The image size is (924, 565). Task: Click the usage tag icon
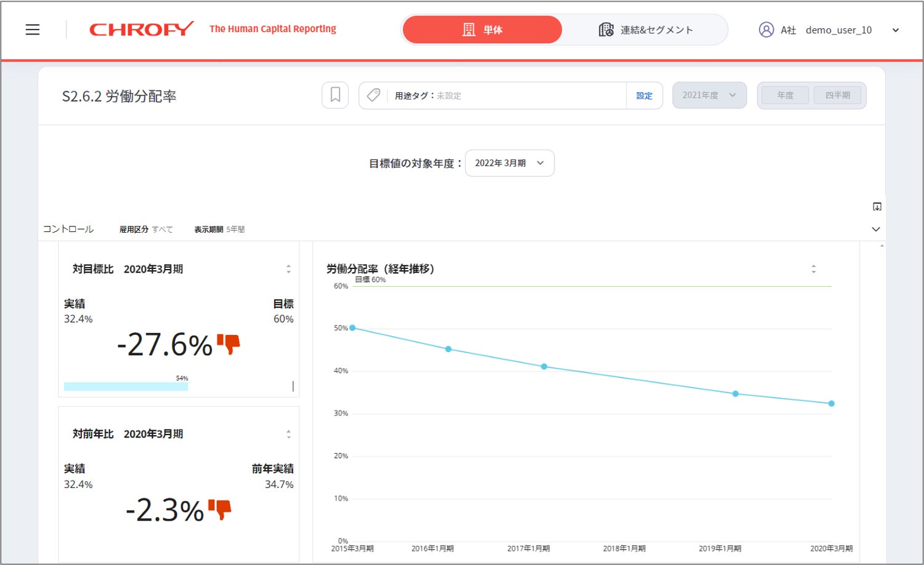373,95
